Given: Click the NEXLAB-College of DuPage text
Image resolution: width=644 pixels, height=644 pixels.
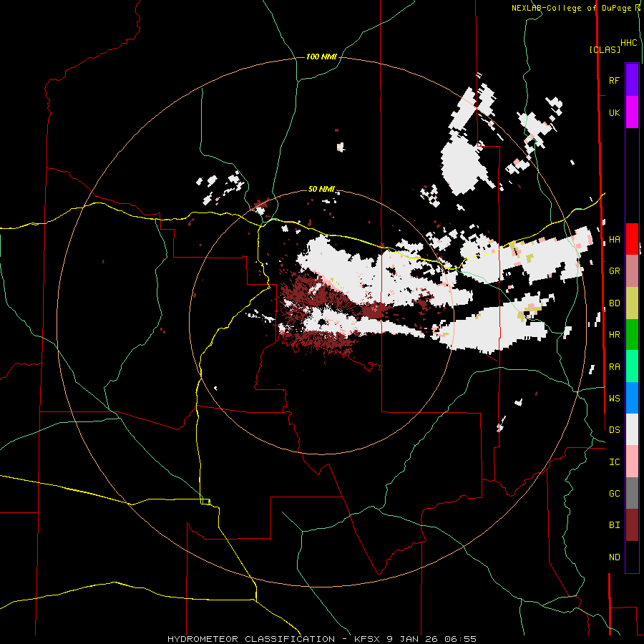Looking at the screenshot, I should pyautogui.click(x=571, y=8).
